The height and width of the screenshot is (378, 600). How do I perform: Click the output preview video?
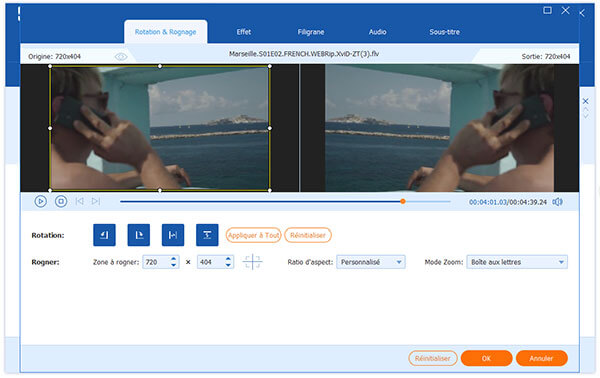[439, 128]
